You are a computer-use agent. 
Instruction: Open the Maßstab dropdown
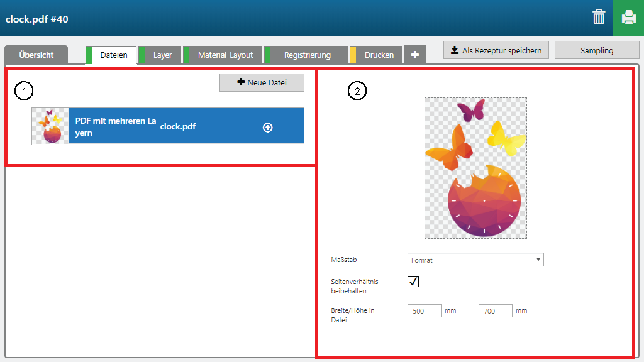475,260
